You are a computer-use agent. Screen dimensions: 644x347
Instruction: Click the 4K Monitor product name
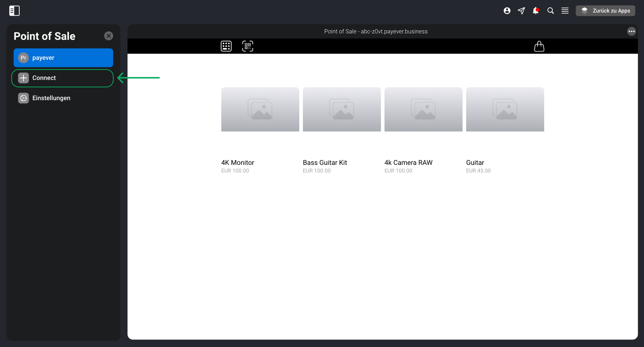click(238, 163)
